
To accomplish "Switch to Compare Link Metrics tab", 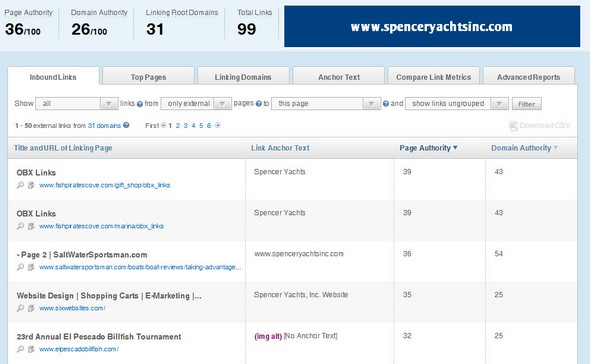I will point(433,77).
